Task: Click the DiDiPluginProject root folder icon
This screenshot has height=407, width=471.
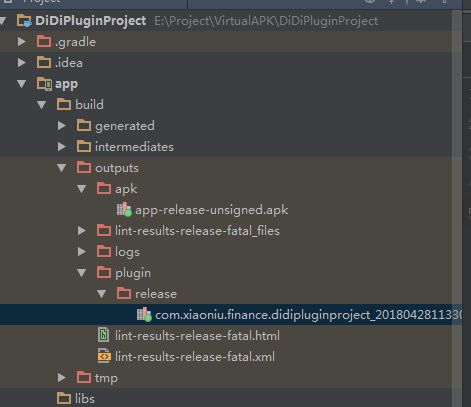Action: click(24, 21)
